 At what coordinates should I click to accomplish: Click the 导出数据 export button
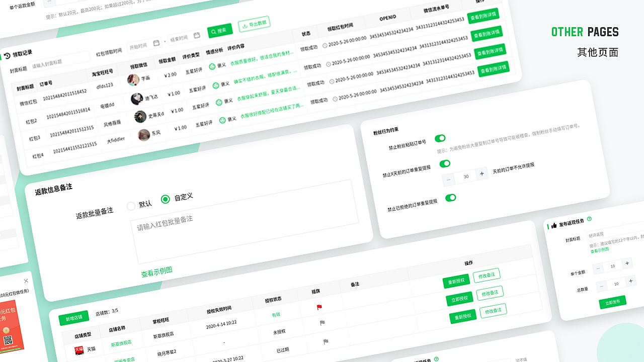click(x=254, y=24)
